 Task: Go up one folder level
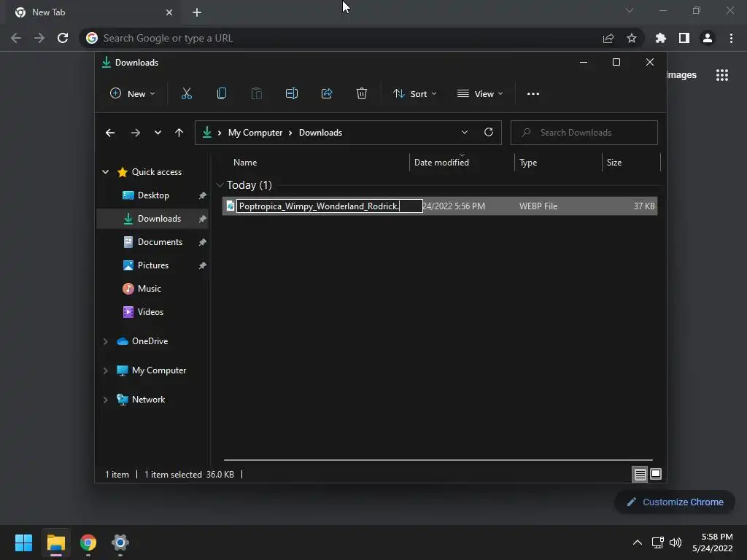(179, 133)
